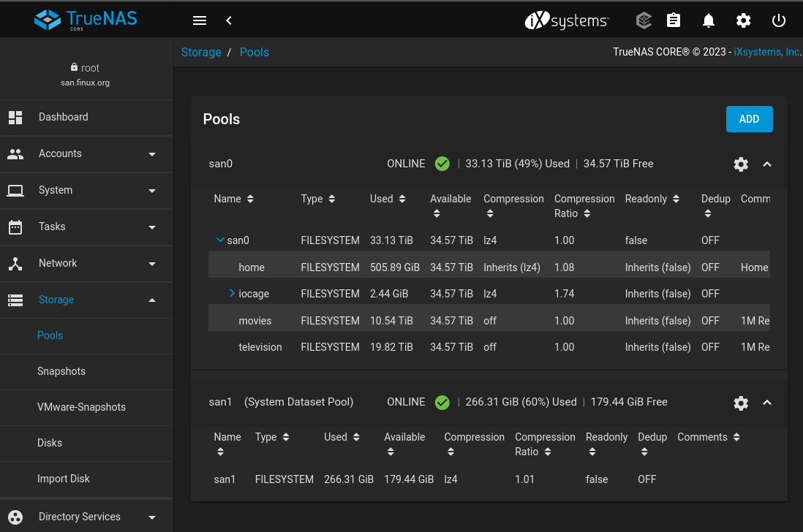Open top bar settings gear icon
The height and width of the screenshot is (532, 803).
[x=743, y=20]
